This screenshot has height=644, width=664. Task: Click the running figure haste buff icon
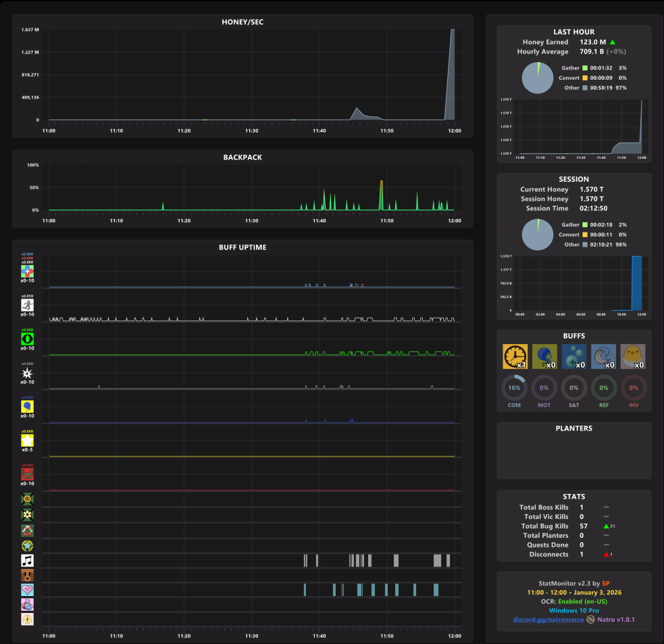pos(27,305)
